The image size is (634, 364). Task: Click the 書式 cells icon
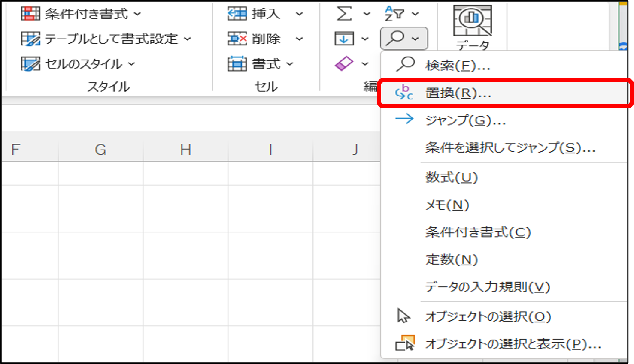237,64
